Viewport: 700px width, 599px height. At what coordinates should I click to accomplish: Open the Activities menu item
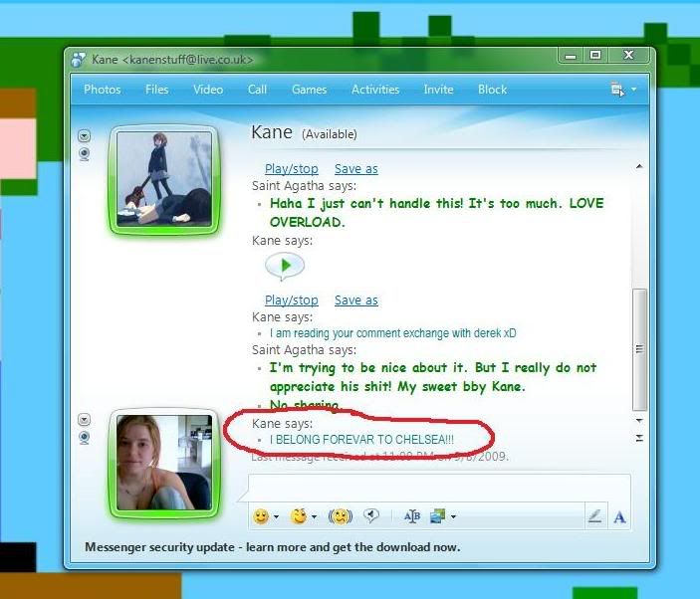pos(375,90)
